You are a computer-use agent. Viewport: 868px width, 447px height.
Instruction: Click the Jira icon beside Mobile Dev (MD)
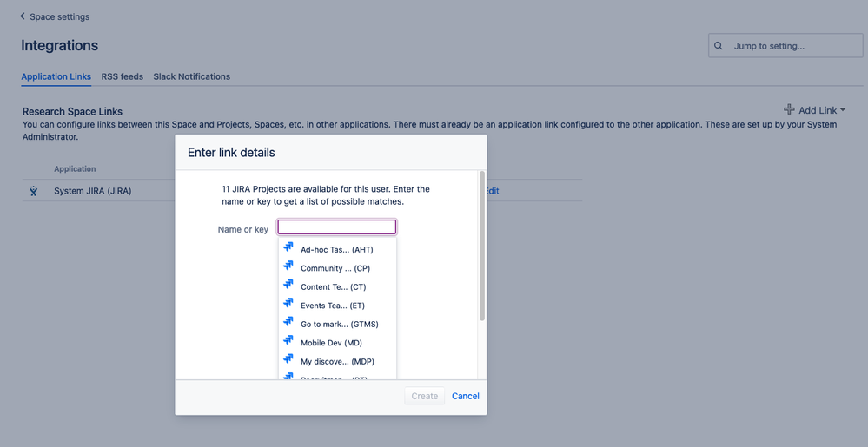pyautogui.click(x=288, y=342)
